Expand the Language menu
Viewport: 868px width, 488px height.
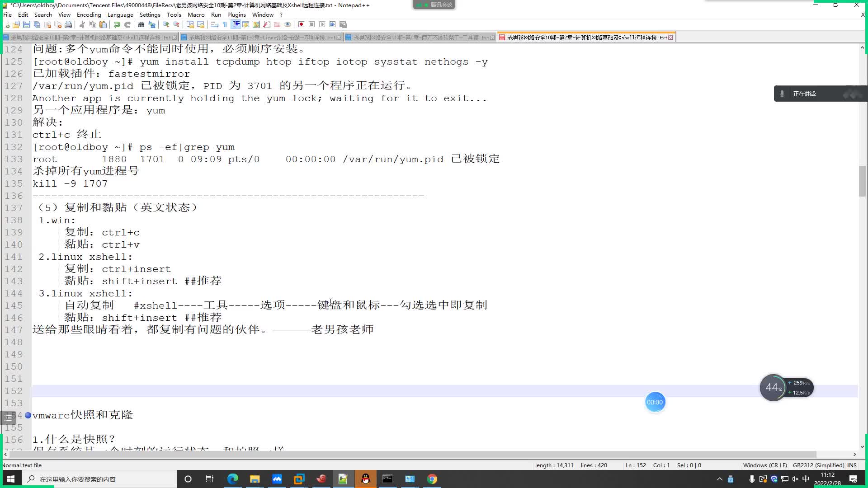click(120, 14)
